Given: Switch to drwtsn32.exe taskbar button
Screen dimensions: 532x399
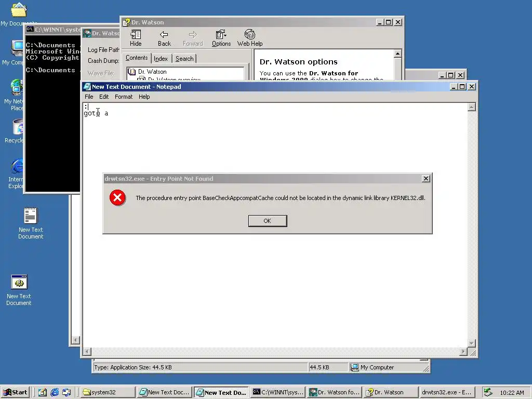Looking at the screenshot, I should click(x=446, y=392).
